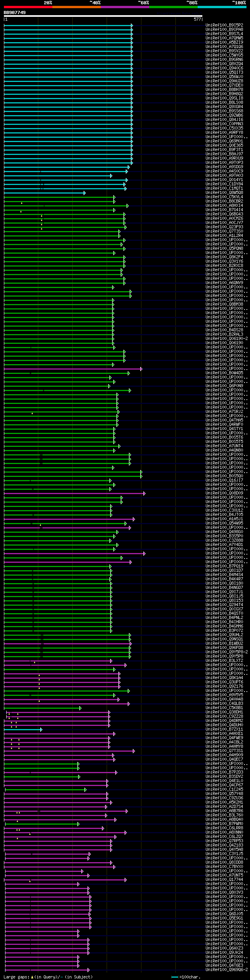Select the UniRef100_Q9SLI8 label
Viewport: 250px width, 980px height.
coord(224,98)
